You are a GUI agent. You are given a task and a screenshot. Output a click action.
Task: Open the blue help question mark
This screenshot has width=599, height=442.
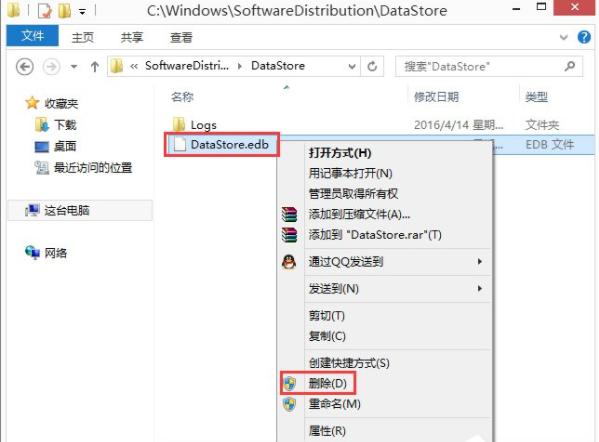[584, 37]
